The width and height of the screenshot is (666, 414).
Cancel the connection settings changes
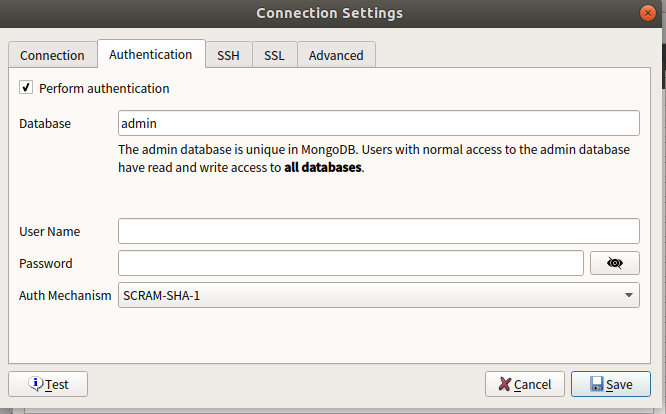tap(525, 384)
